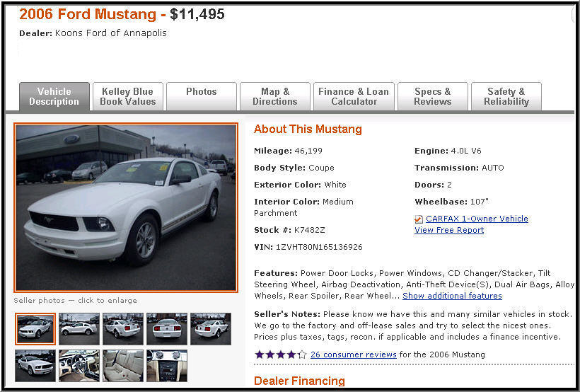Click Interior Color Medium Parchment text
The image size is (580, 392).
pos(303,207)
